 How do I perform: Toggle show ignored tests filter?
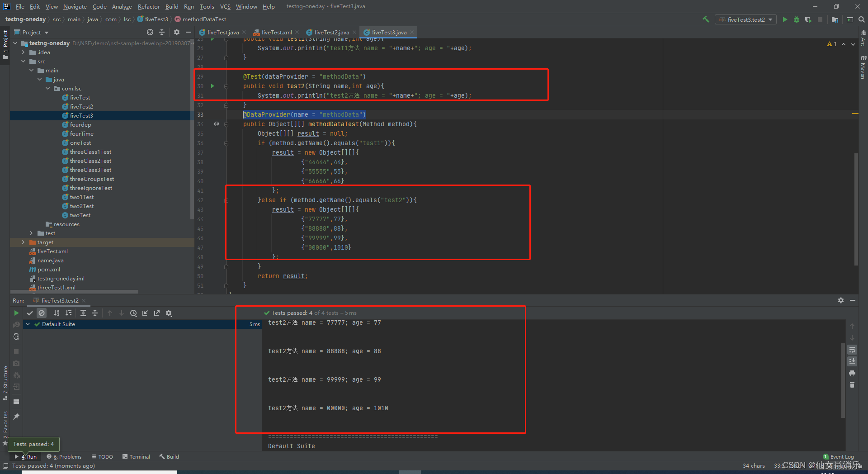[x=42, y=313]
